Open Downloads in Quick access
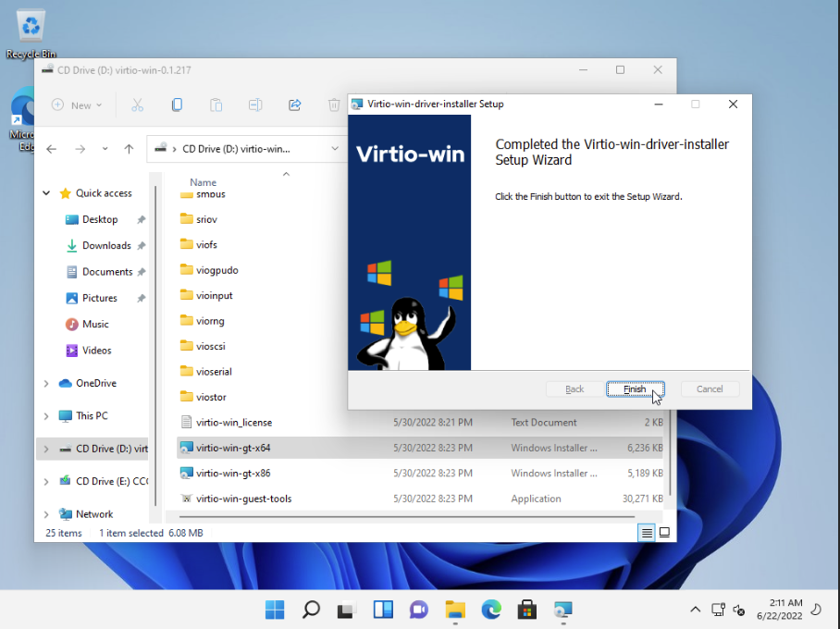Screen dimensions: 840x629 [106, 245]
